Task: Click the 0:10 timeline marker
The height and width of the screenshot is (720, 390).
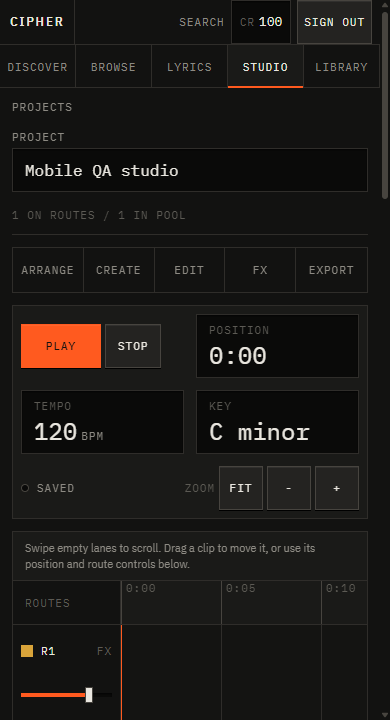Action: pos(341,588)
